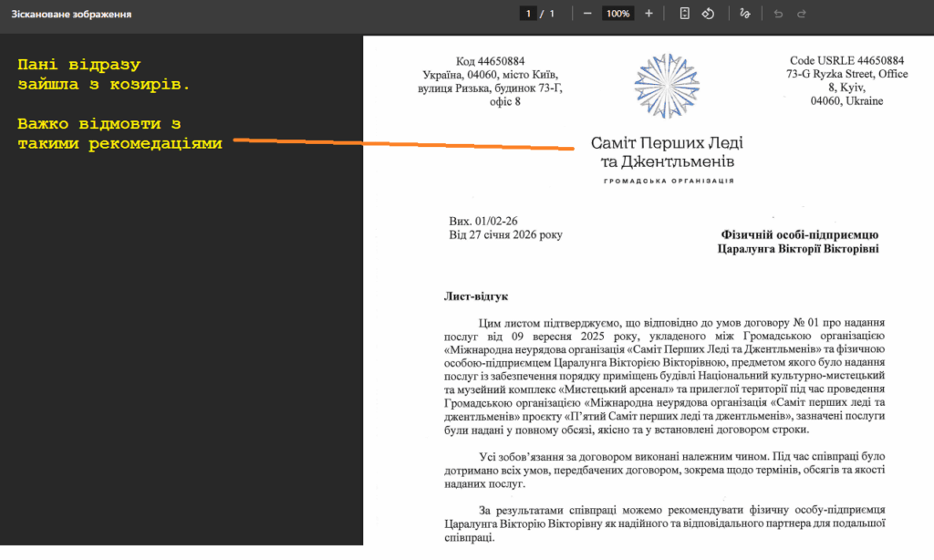
Task: Click the star-shaped organization logo
Action: point(667,89)
